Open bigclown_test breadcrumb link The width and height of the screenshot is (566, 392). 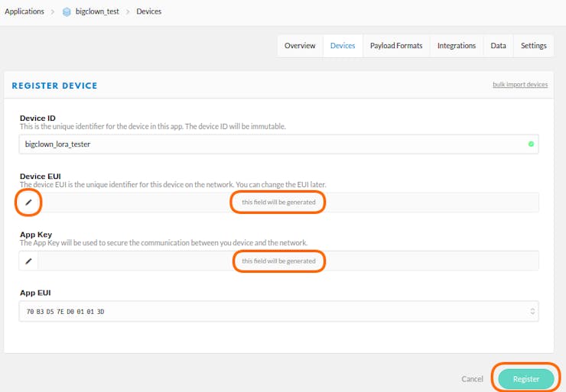coord(97,11)
